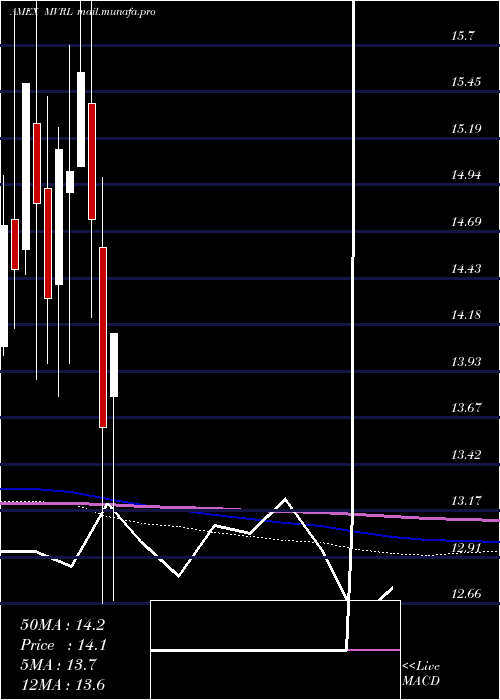Click the 14.69 price axis label

point(466,222)
